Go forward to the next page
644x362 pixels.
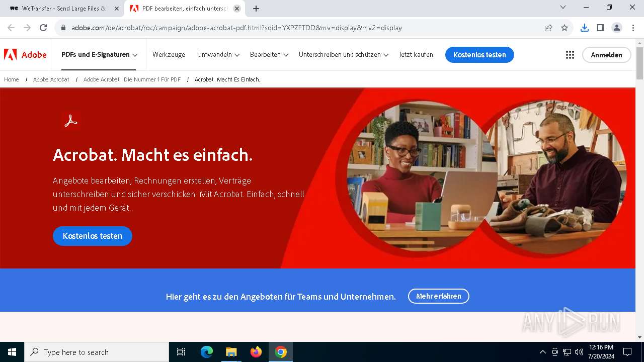[x=27, y=28]
